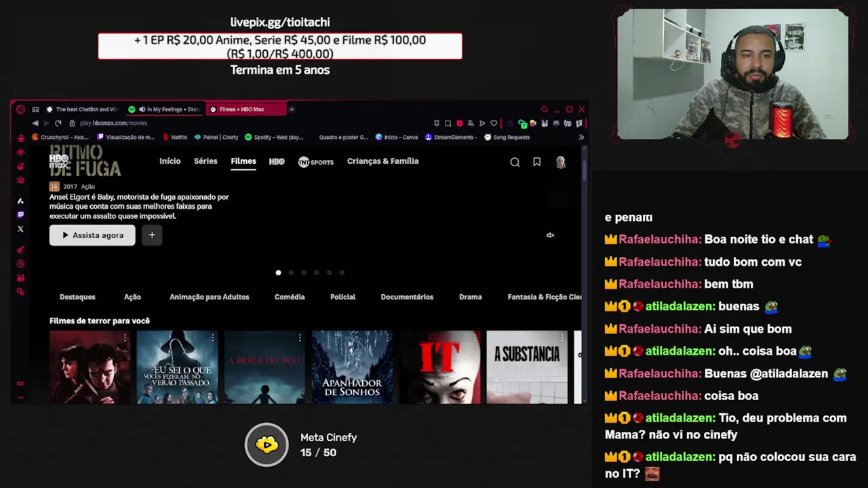The height and width of the screenshot is (488, 868).
Task: Select the last carousel dot
Action: pyautogui.click(x=342, y=272)
